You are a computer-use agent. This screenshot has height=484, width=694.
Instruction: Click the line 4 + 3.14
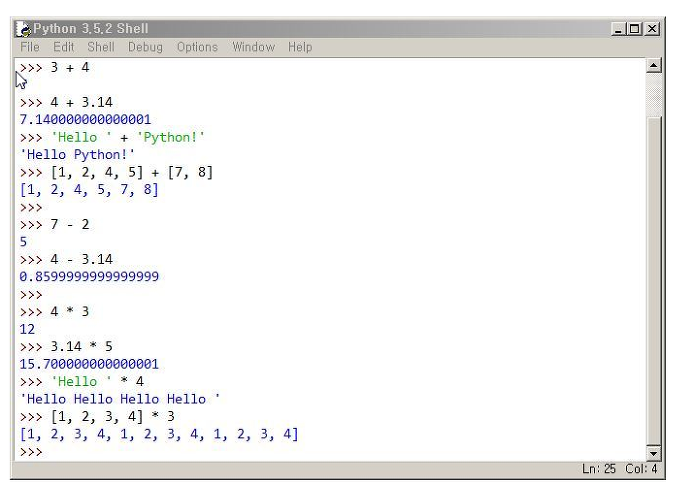[x=66, y=102]
